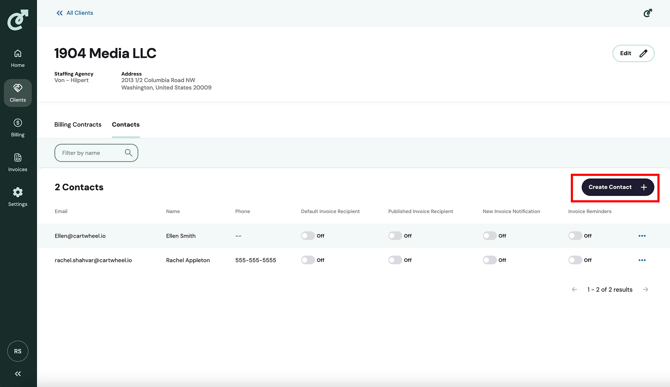The image size is (670, 387).
Task: Collapse the sidebar with double chevron
Action: [18, 374]
